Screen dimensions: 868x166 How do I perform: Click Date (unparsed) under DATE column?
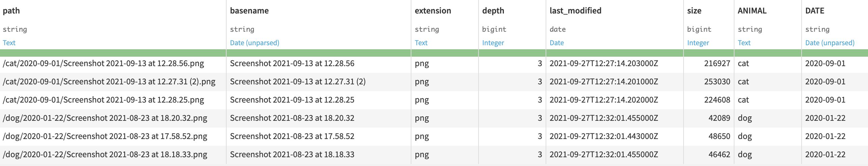pos(830,43)
